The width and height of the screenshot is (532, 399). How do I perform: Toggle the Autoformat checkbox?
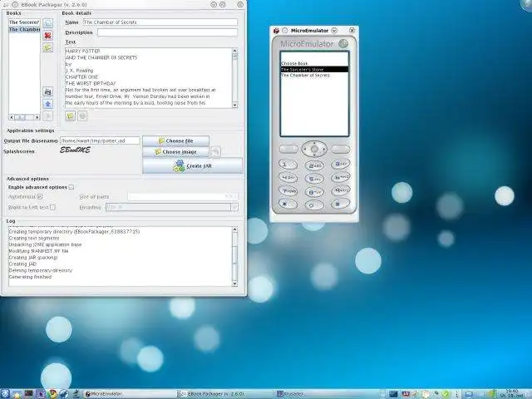(x=40, y=196)
